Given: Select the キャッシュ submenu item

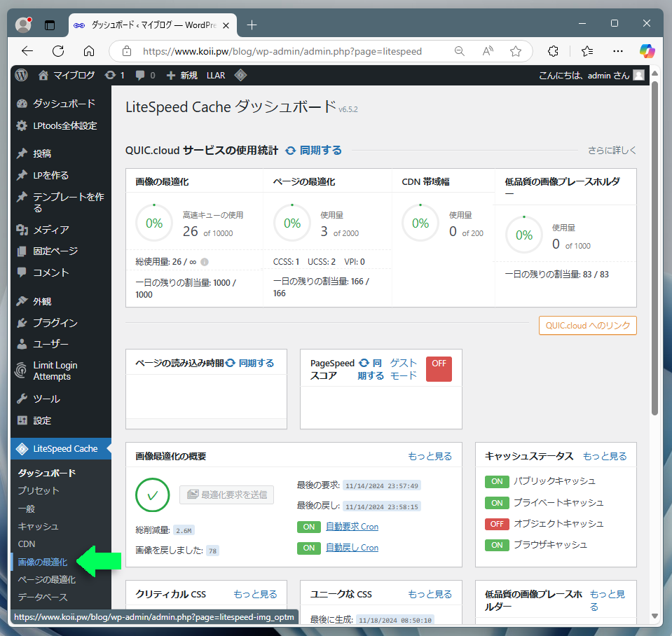Looking at the screenshot, I should [38, 526].
